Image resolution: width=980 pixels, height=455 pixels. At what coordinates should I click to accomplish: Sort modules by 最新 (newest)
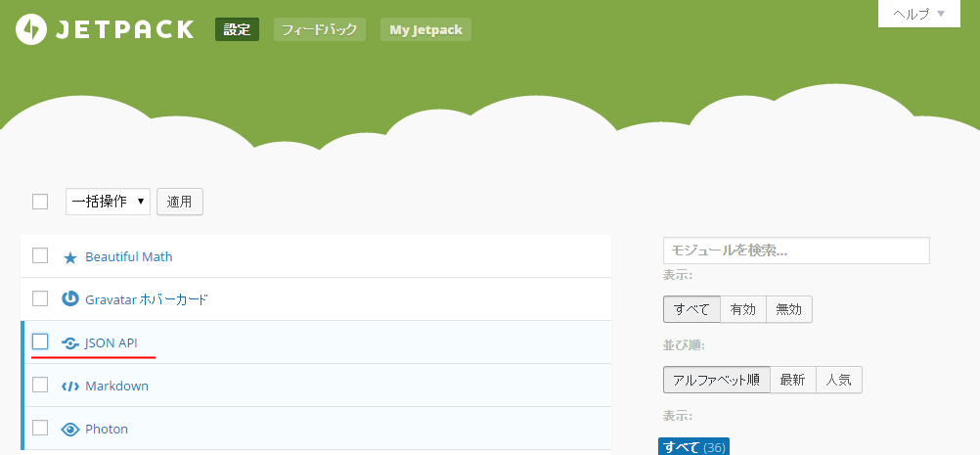pos(793,380)
